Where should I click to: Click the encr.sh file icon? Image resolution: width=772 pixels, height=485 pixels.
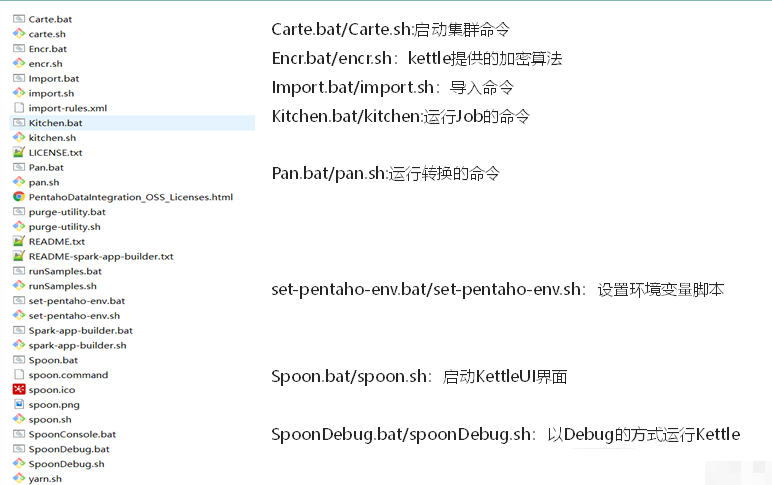(19, 63)
